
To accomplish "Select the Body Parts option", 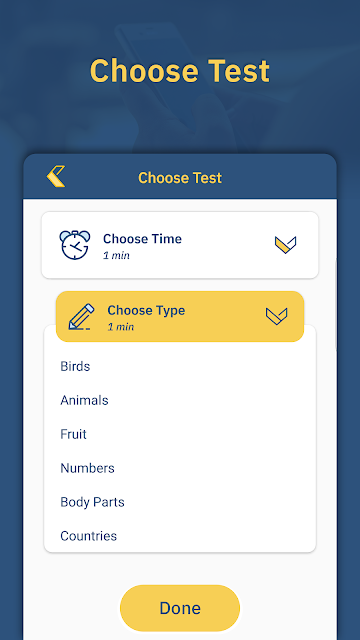I will point(92,502).
